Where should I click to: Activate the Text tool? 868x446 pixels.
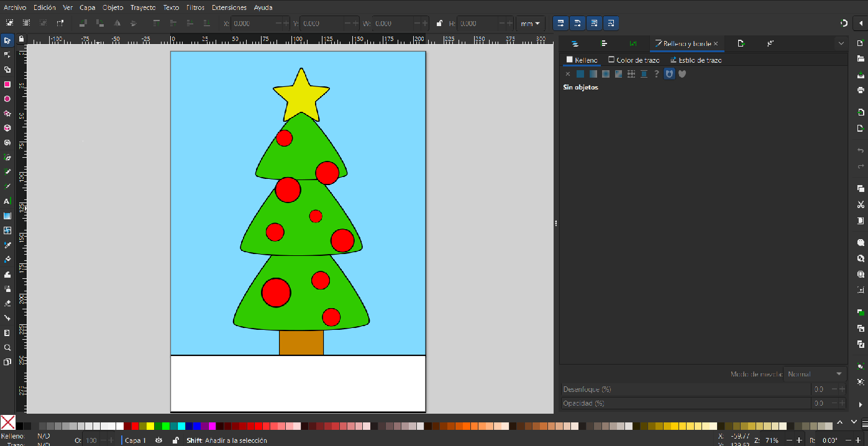coord(7,201)
